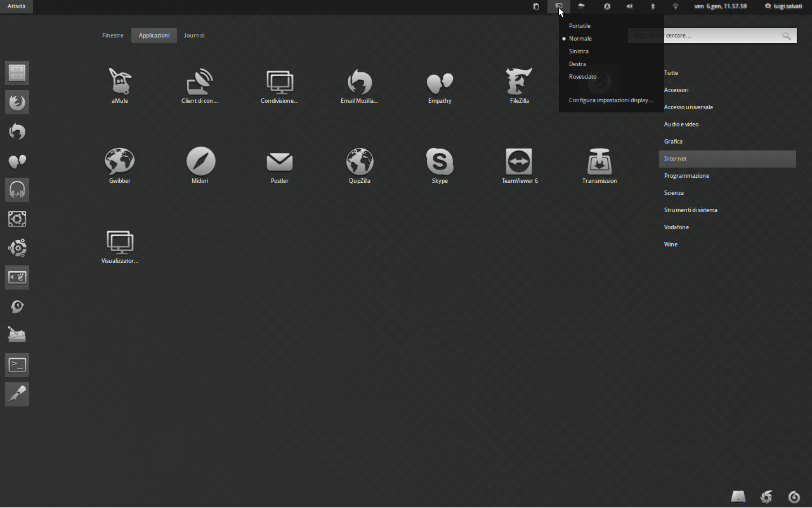This screenshot has height=508, width=812.
Task: Open Empathy in the applications grid
Action: click(440, 86)
